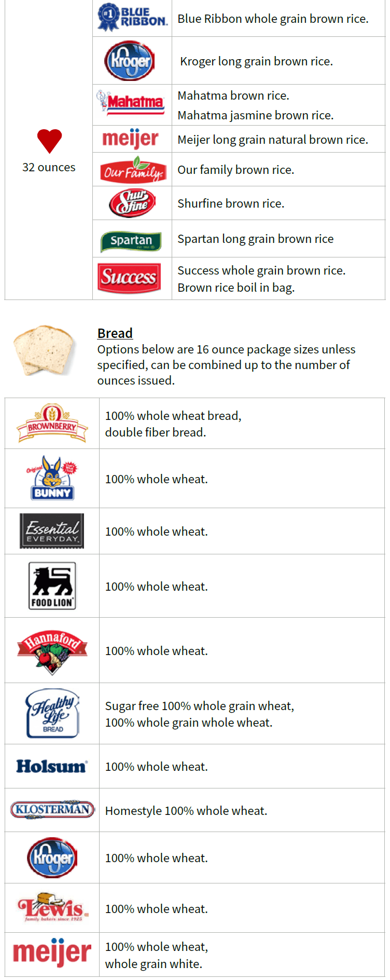Click the Holsum brand logo
390x980 pixels.
click(x=52, y=766)
